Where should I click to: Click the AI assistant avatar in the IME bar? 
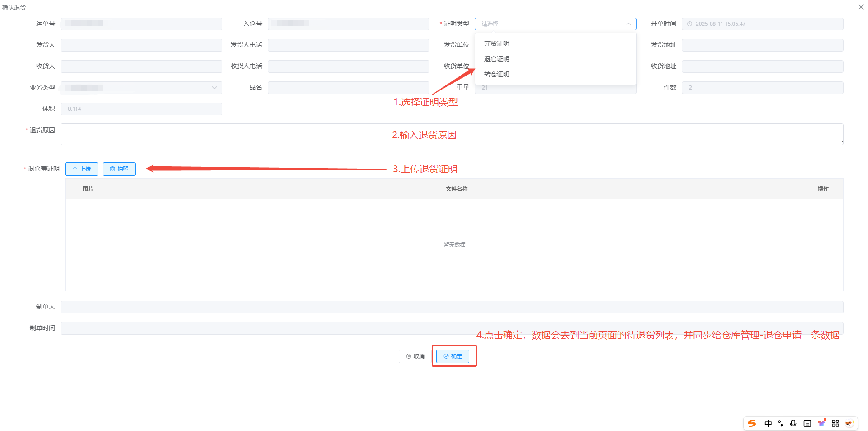pos(849,423)
